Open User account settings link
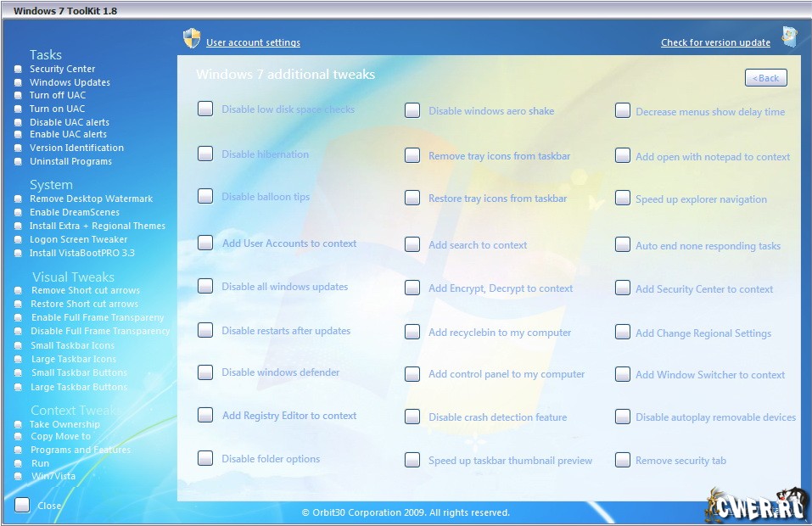Viewport: 812px width, 526px height. (x=253, y=42)
